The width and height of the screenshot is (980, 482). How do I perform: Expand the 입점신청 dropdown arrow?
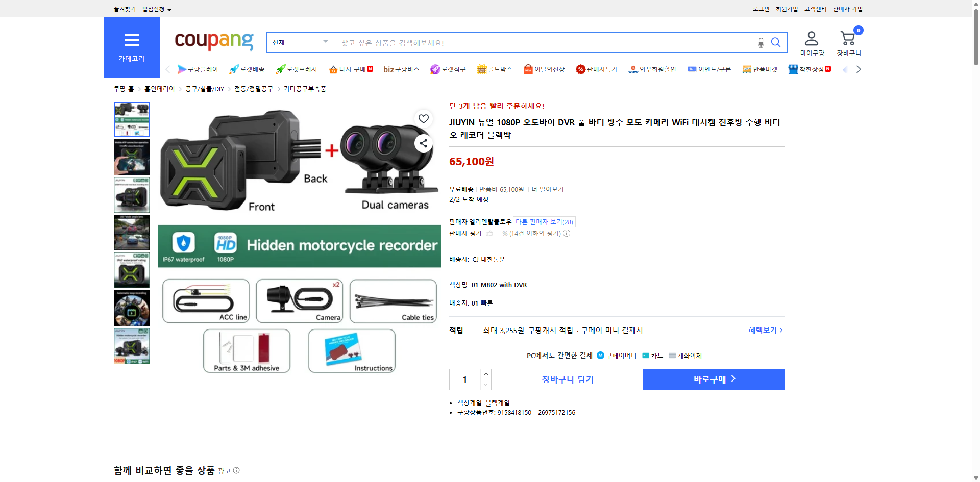(x=170, y=9)
